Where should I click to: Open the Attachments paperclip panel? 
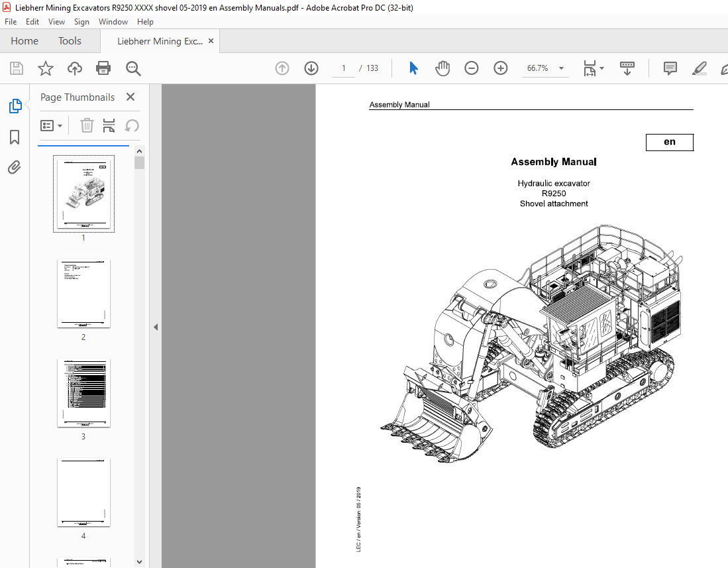15,167
